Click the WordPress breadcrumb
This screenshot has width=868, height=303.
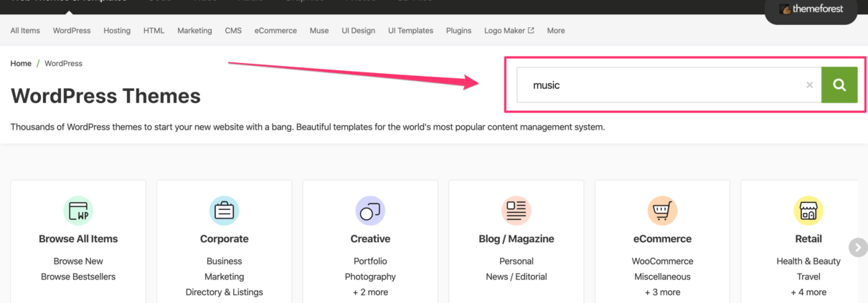point(63,64)
